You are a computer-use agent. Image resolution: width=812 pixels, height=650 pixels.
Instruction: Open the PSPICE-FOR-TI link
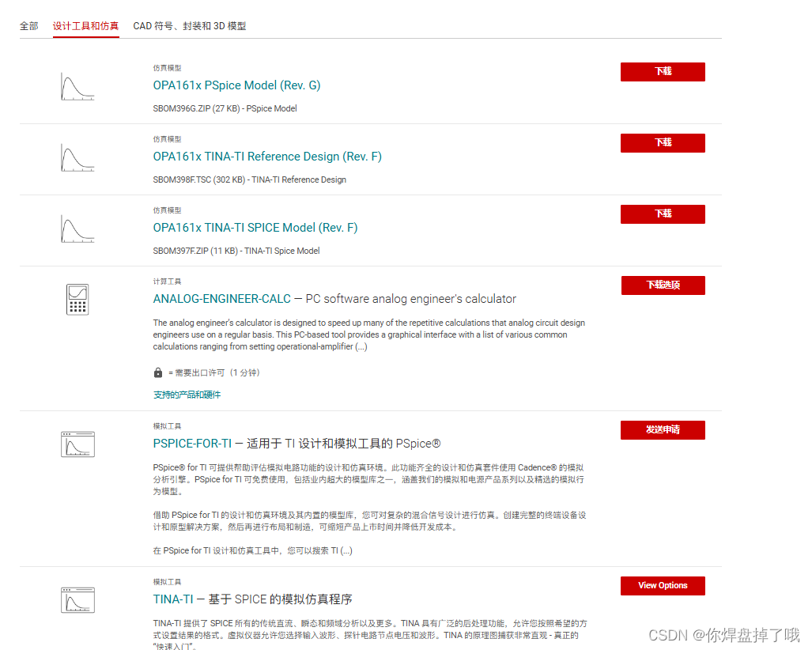point(192,444)
